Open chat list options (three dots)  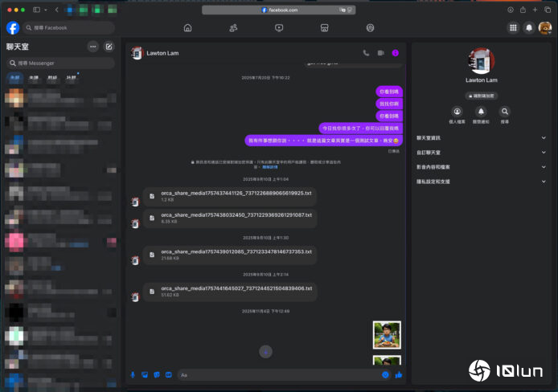point(93,47)
